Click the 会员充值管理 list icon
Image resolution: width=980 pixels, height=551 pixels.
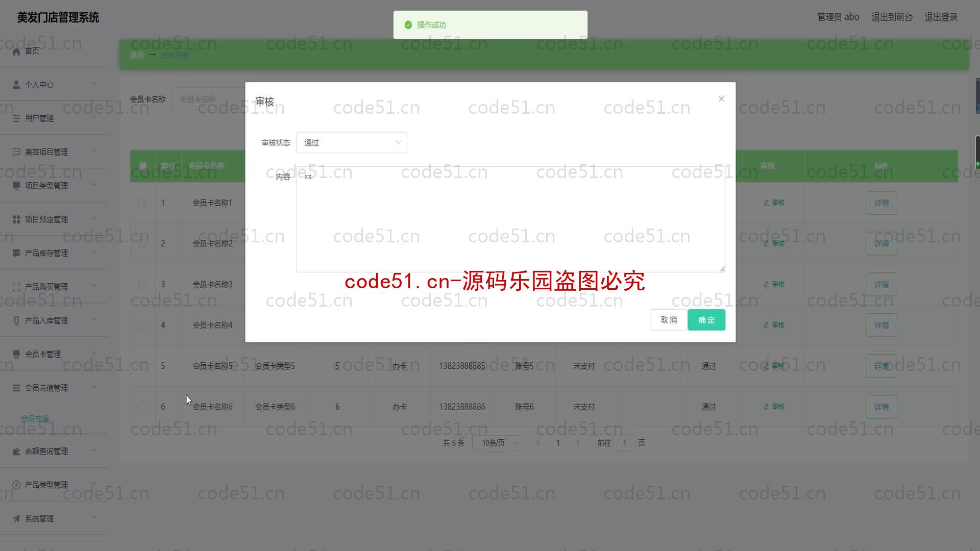click(16, 388)
